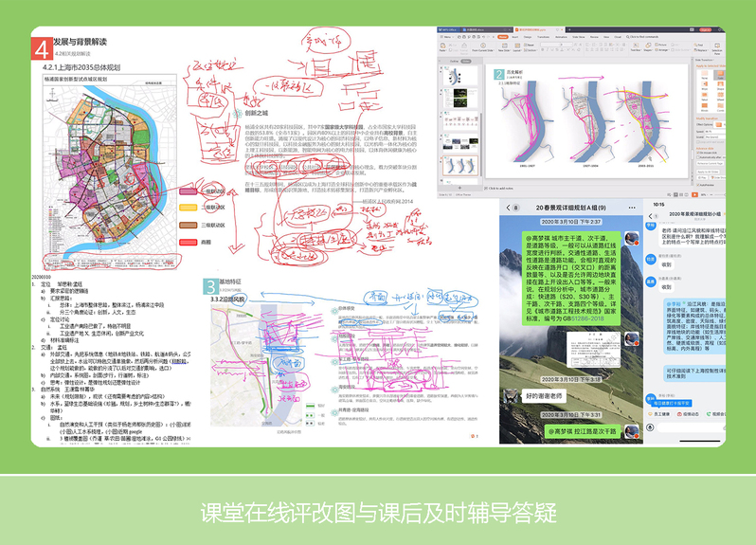756x545 pixels.
Task: Select the Home ribbon tab
Action: point(503,37)
